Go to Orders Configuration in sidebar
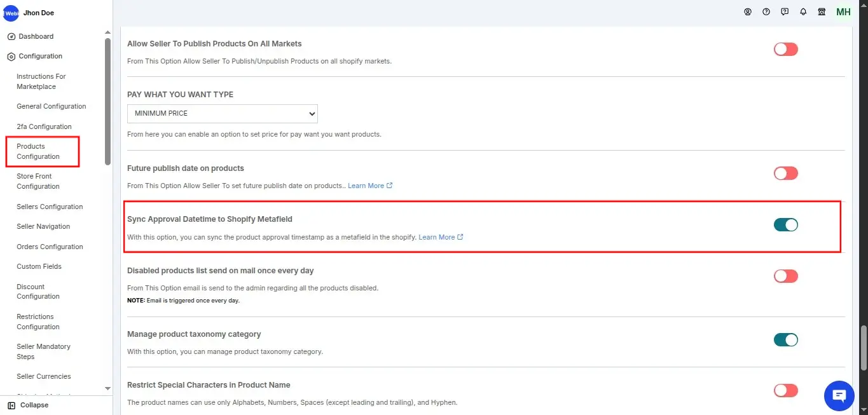 50,247
